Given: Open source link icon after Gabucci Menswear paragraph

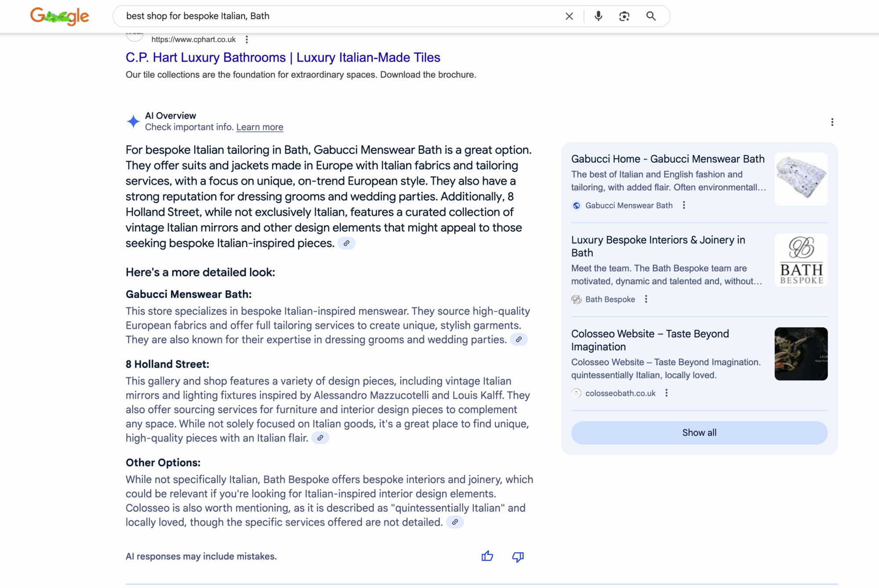Looking at the screenshot, I should click(519, 339).
